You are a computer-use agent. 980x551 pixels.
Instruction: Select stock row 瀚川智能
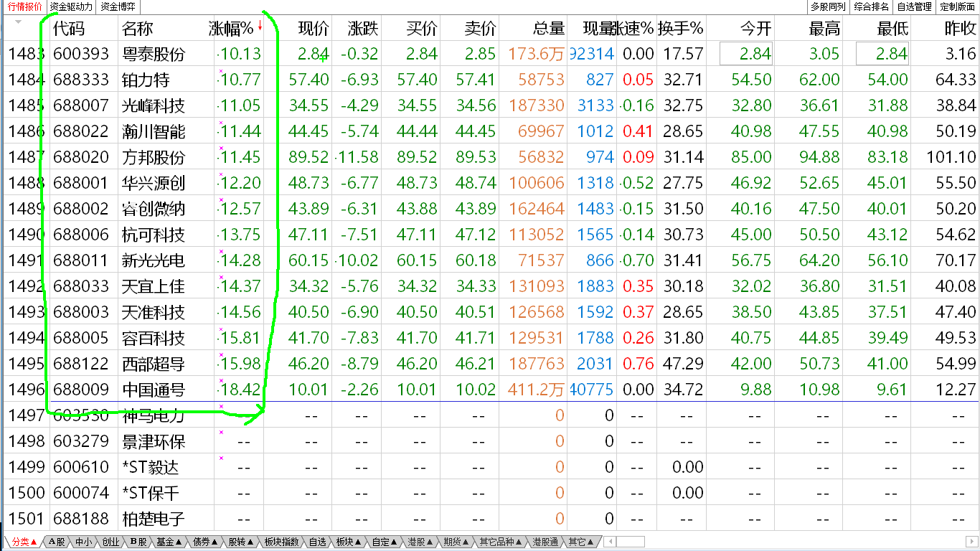tap(490, 131)
